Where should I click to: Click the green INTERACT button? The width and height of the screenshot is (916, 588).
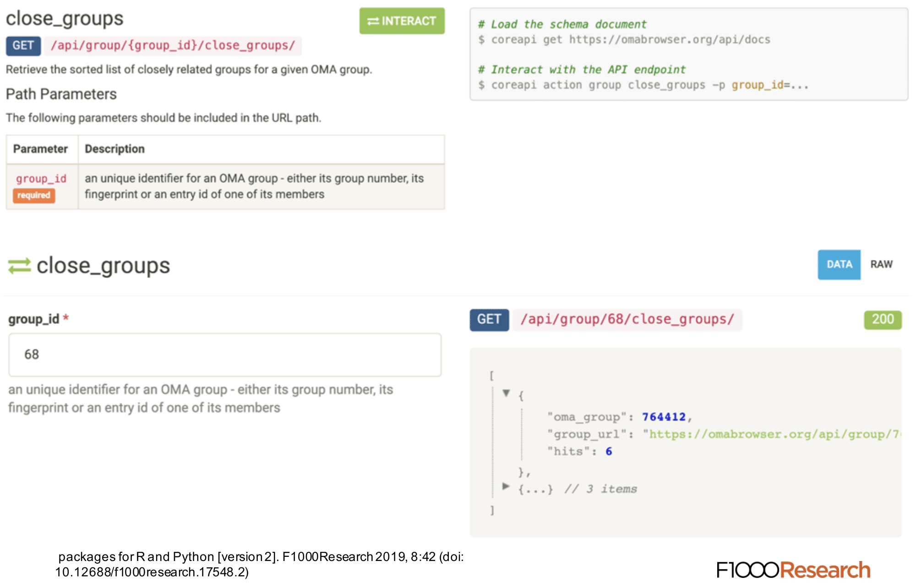tap(402, 21)
